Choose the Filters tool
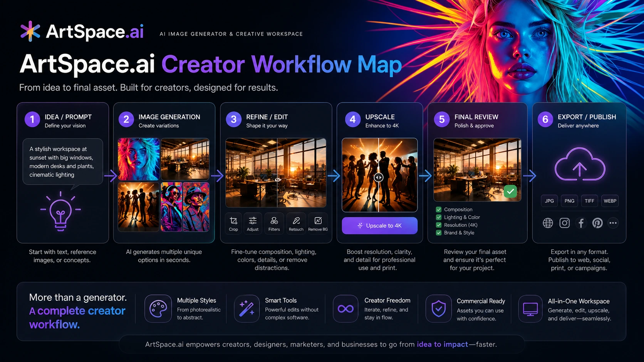Image resolution: width=644 pixels, height=362 pixels. (x=274, y=223)
